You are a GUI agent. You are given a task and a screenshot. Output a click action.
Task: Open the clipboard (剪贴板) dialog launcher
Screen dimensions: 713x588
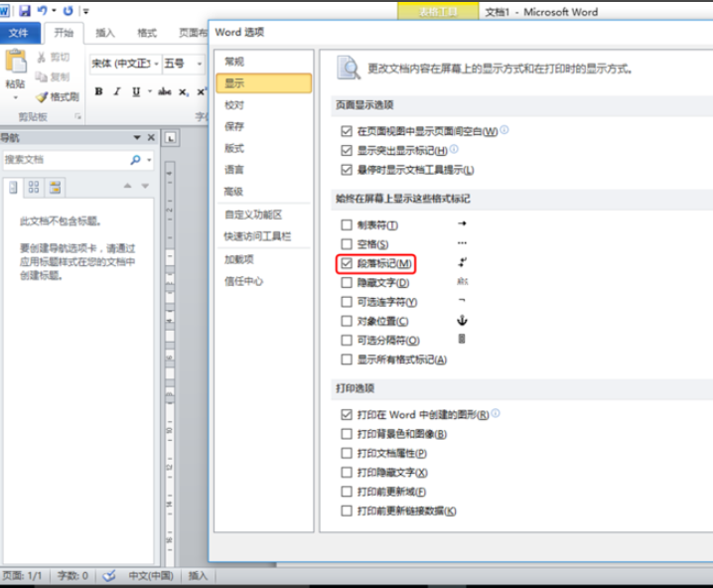(x=77, y=117)
